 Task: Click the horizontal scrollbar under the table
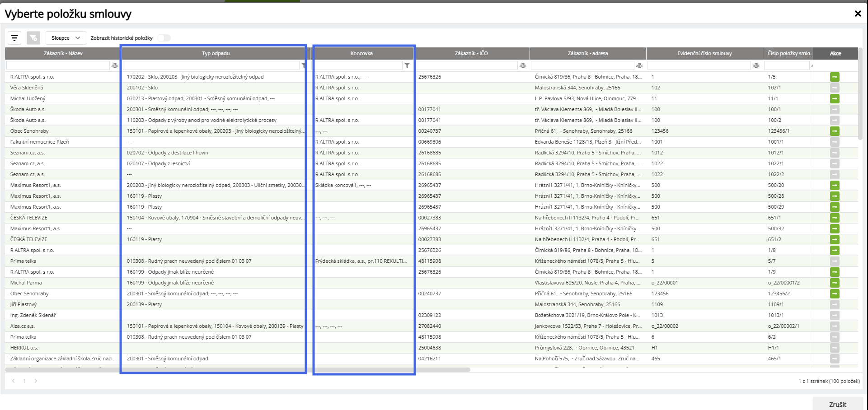238,369
